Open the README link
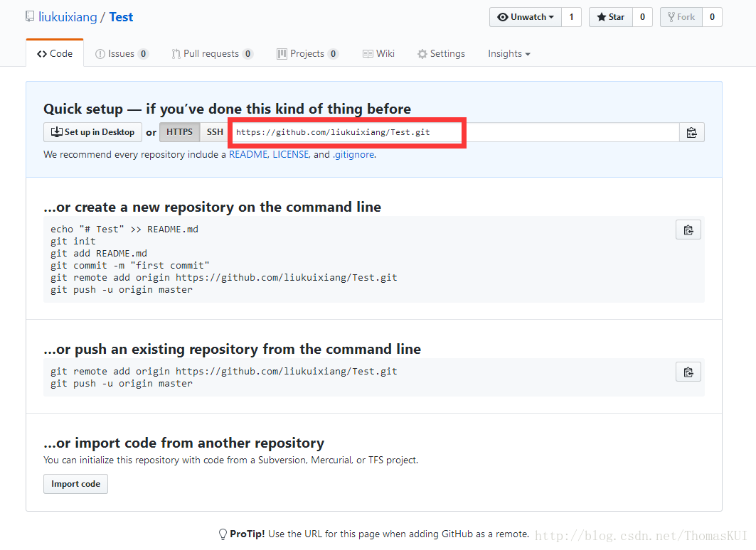Viewport: 756px width, 550px height. (247, 155)
